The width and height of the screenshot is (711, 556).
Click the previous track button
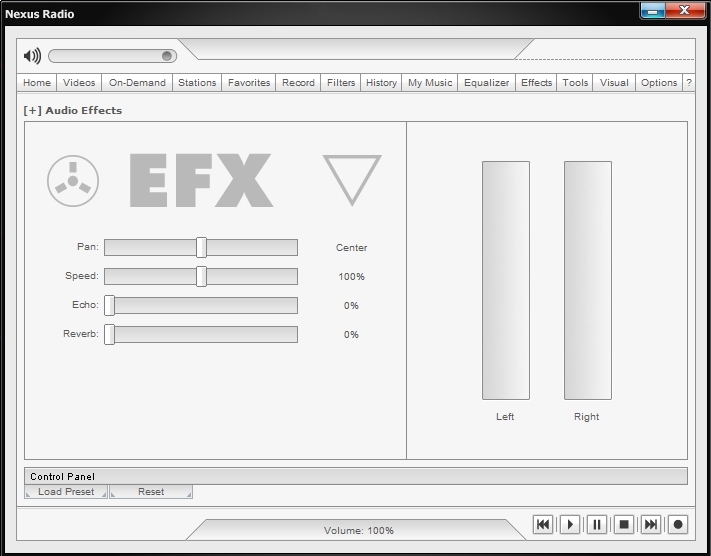pos(543,525)
